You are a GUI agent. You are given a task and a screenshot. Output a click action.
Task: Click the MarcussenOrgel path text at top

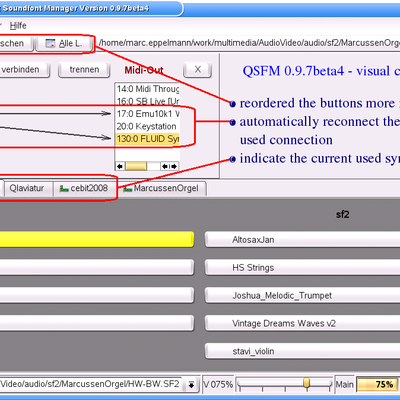pyautogui.click(x=249, y=43)
